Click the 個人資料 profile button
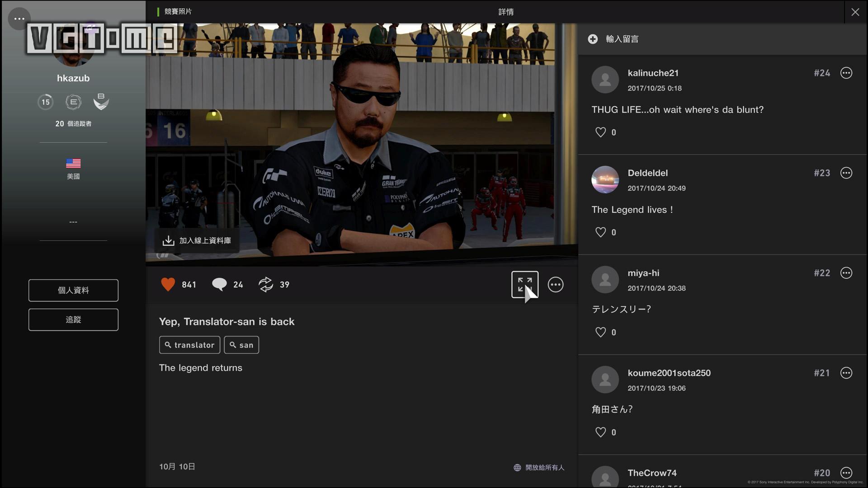868x488 pixels. pyautogui.click(x=73, y=290)
